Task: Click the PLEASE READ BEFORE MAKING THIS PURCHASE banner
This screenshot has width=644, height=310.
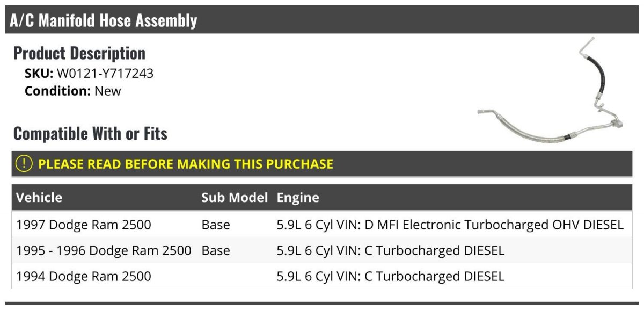Action: click(x=322, y=164)
